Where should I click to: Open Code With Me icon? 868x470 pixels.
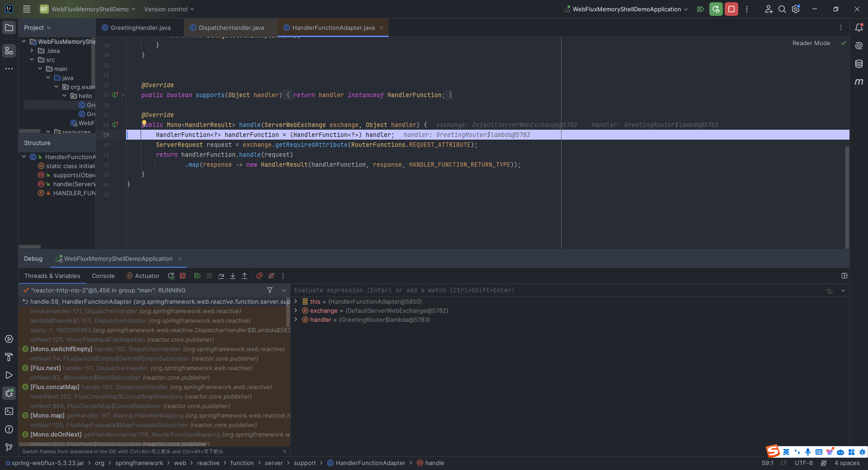coord(769,9)
